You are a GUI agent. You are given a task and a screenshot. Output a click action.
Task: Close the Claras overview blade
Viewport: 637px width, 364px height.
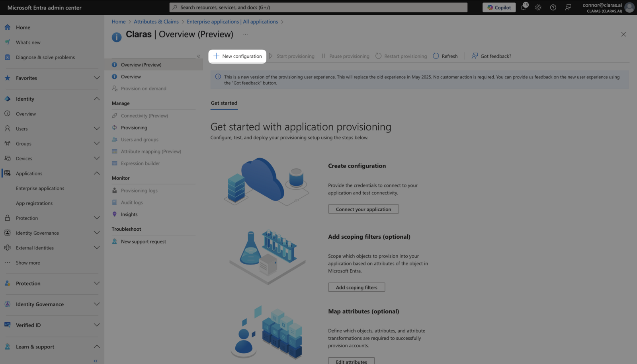(623, 34)
